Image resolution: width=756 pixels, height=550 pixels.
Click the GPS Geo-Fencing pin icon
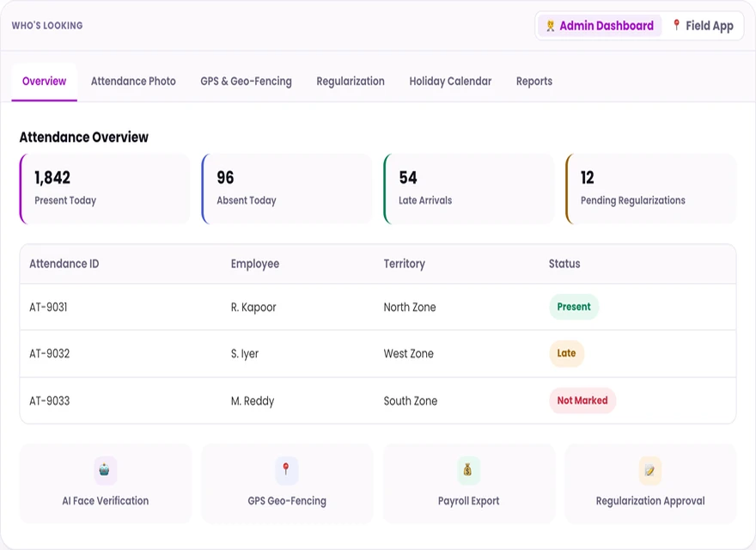[x=286, y=470]
